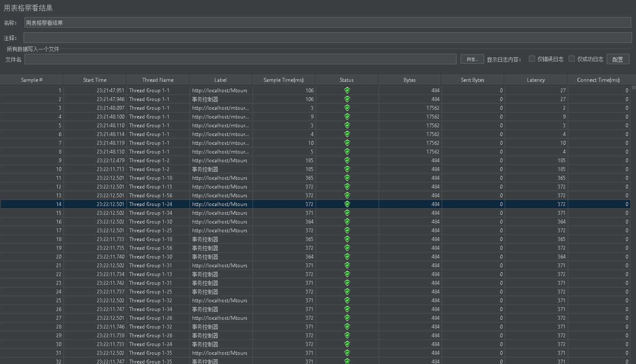Sort by the Sample # column header

coord(32,80)
